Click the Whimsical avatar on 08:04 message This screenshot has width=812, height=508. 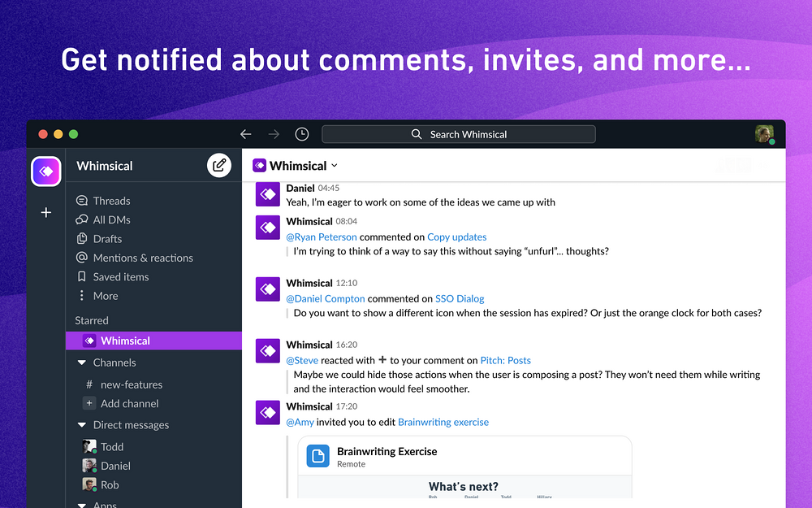268,228
